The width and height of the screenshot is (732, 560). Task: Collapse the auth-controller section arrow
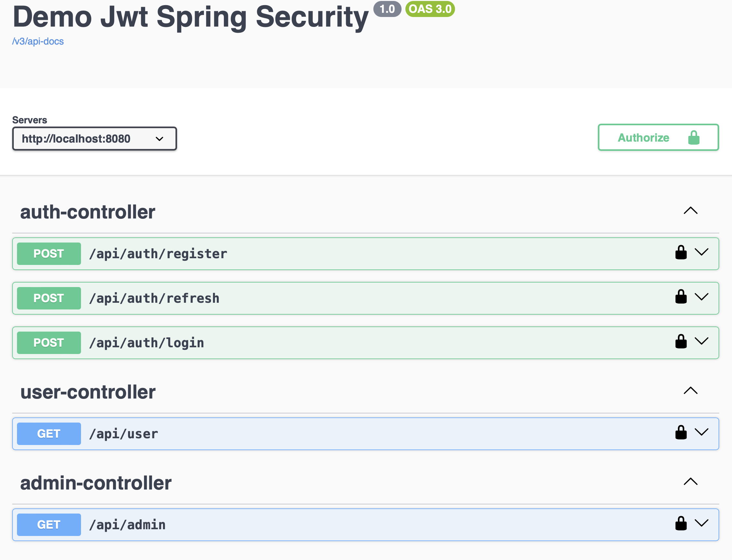point(690,211)
